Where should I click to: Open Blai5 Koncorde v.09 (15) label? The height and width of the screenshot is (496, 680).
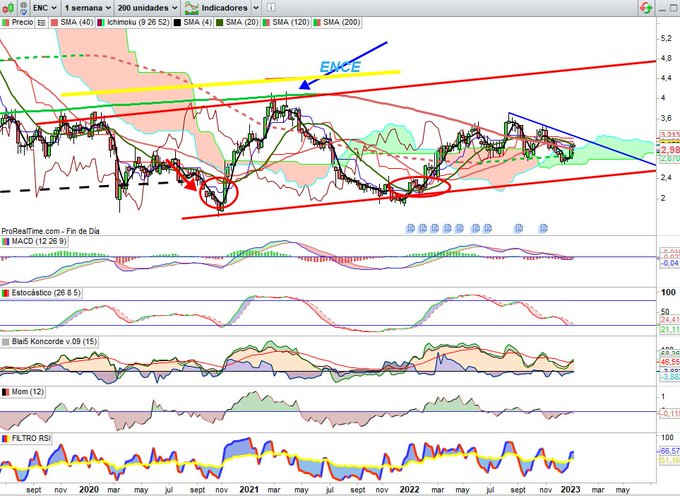tap(55, 342)
